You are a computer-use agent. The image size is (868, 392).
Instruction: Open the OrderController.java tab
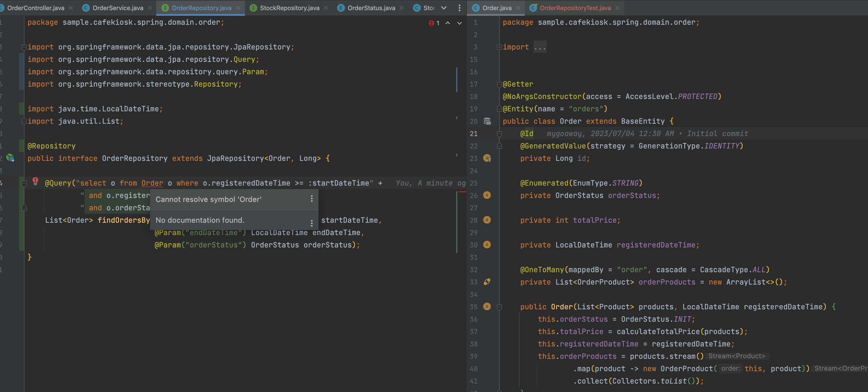tap(35, 8)
